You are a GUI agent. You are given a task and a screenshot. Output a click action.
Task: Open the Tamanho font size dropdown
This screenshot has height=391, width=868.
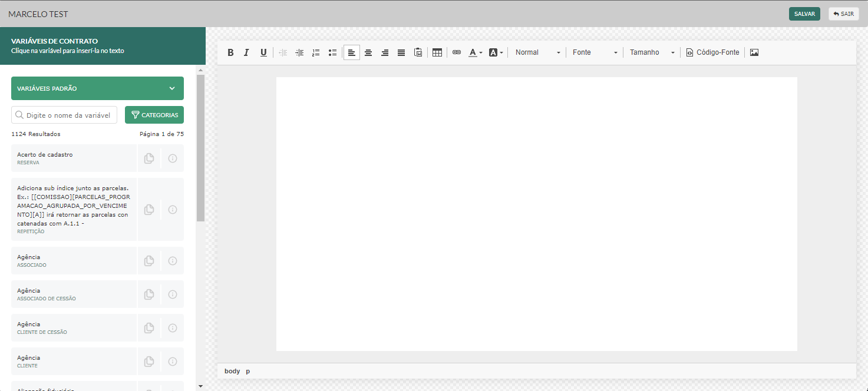tap(652, 52)
